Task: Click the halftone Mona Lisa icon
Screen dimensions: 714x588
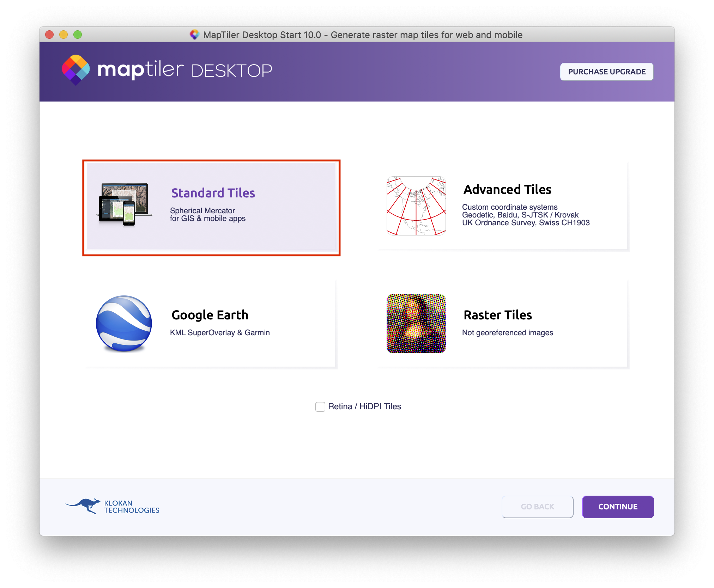Action: 416,323
